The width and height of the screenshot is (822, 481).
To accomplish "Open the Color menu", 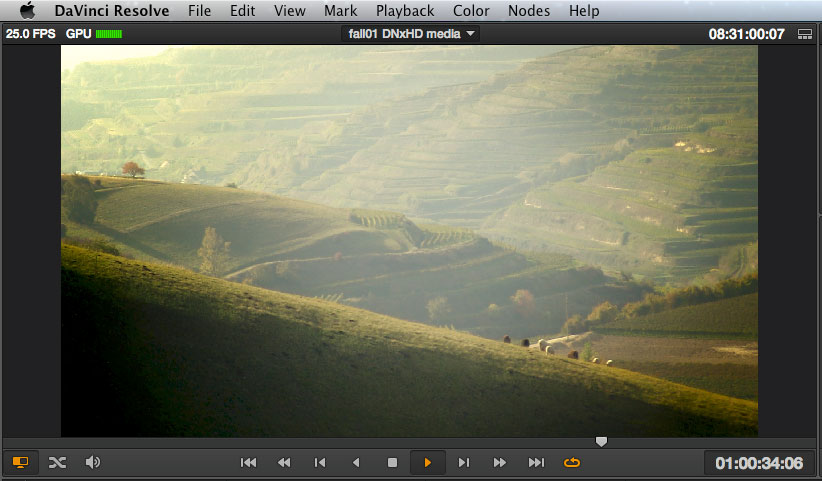I will point(471,10).
